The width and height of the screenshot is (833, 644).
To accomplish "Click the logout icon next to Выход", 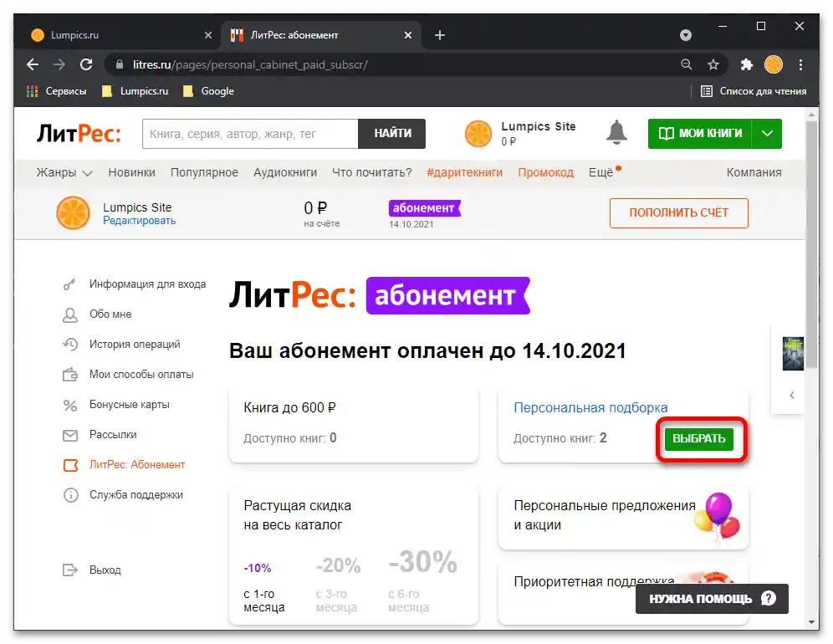I will [70, 570].
